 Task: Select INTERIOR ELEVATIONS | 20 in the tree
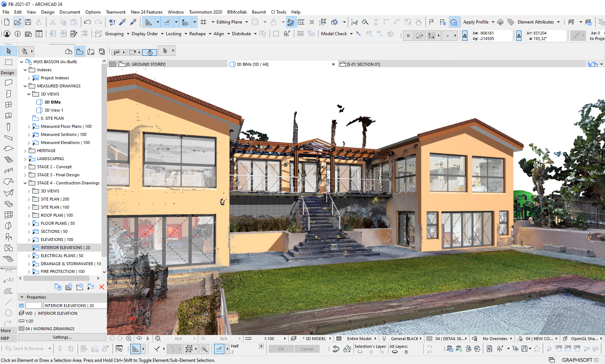click(x=65, y=248)
